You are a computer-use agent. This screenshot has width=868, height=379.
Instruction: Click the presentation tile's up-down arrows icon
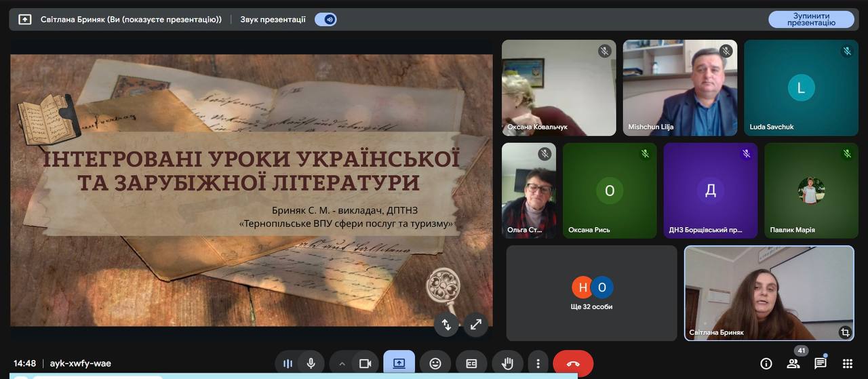(446, 324)
